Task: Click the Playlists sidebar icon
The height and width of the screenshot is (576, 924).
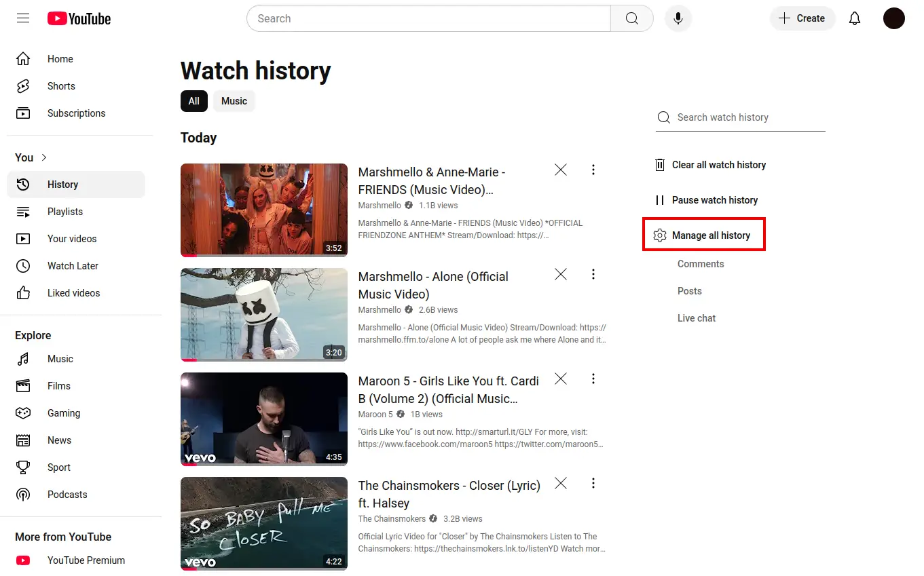Action: coord(23,212)
